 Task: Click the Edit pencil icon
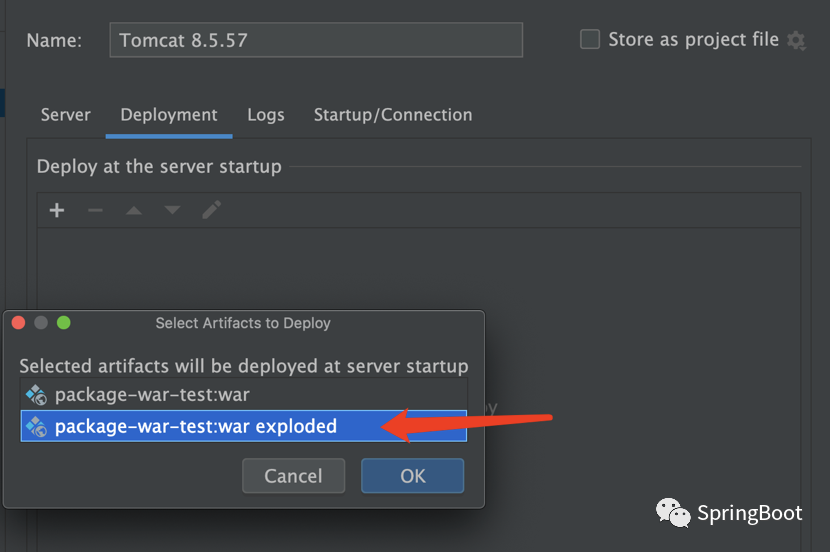[212, 210]
